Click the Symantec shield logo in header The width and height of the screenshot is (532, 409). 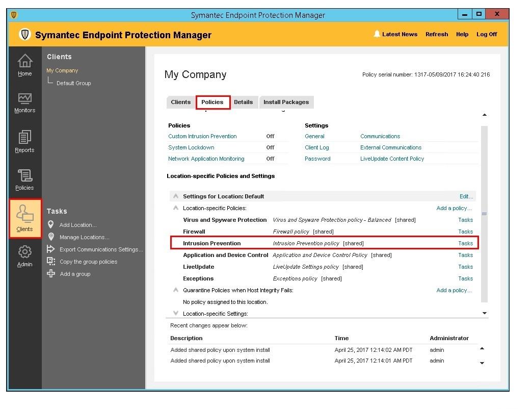[24, 35]
